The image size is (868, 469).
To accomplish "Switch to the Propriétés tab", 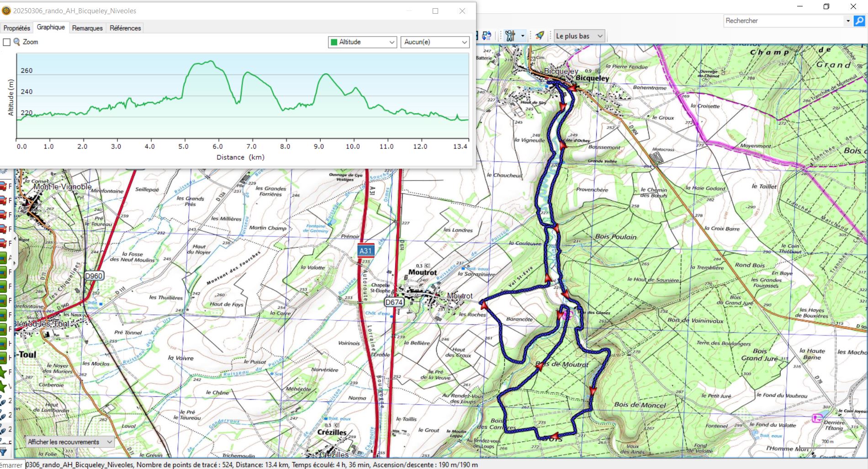I will point(16,28).
